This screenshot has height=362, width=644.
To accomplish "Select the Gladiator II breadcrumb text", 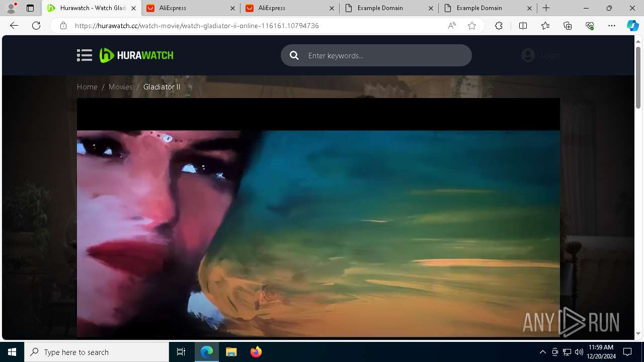I will pyautogui.click(x=162, y=87).
